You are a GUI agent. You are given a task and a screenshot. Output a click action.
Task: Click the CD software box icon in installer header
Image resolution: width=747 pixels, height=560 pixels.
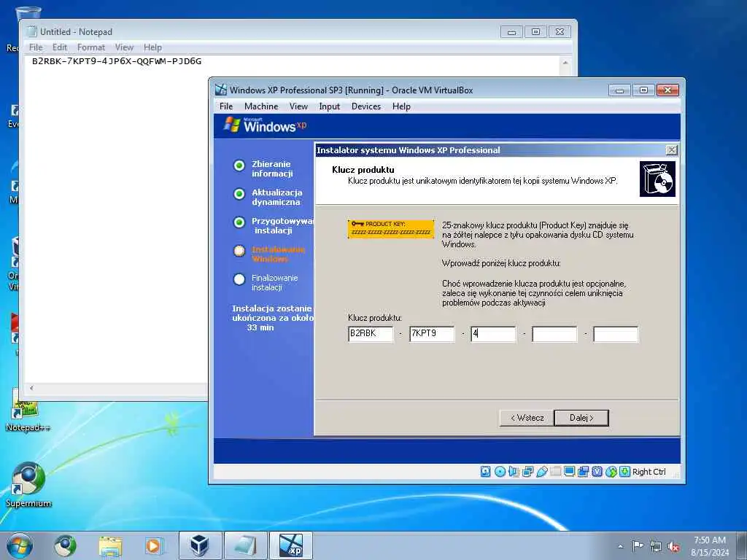click(657, 179)
